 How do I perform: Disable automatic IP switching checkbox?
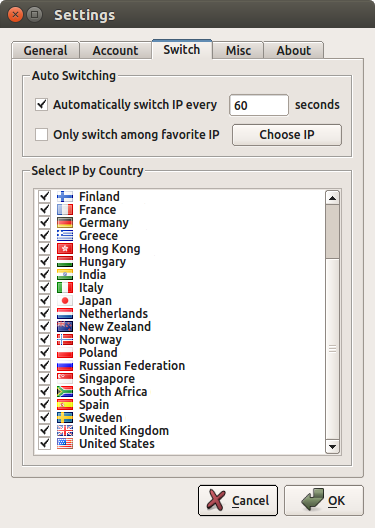tap(41, 105)
